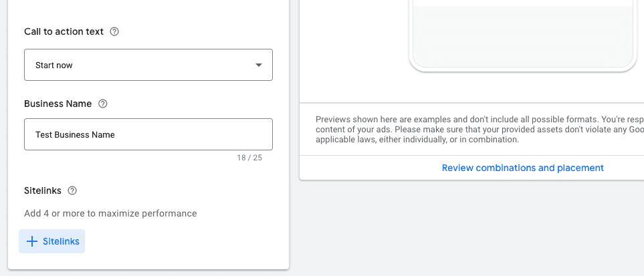Click the phone preview mockup frame
Screen dimensions: 644x276
[x=523, y=36]
